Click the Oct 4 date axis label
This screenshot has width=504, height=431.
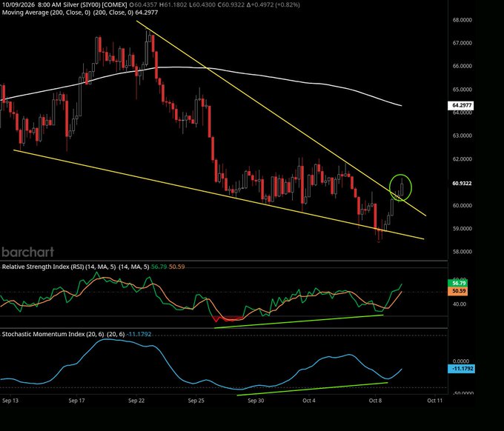pos(309,401)
